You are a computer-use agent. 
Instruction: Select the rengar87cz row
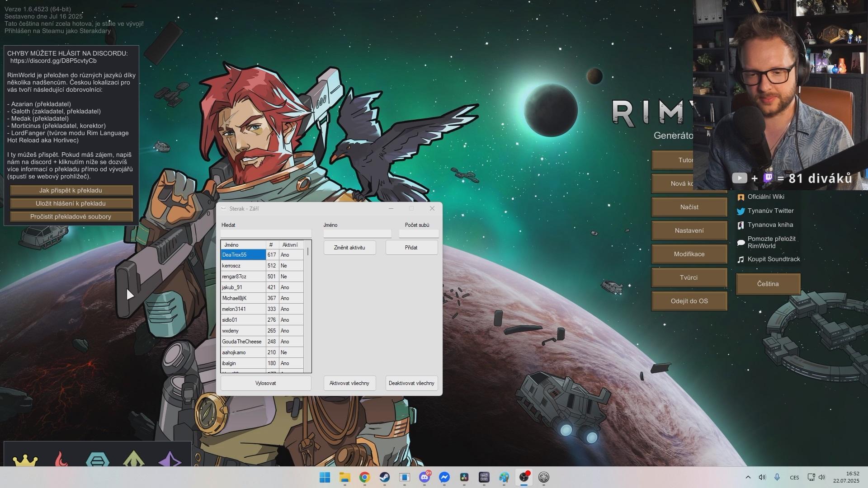[262, 277]
